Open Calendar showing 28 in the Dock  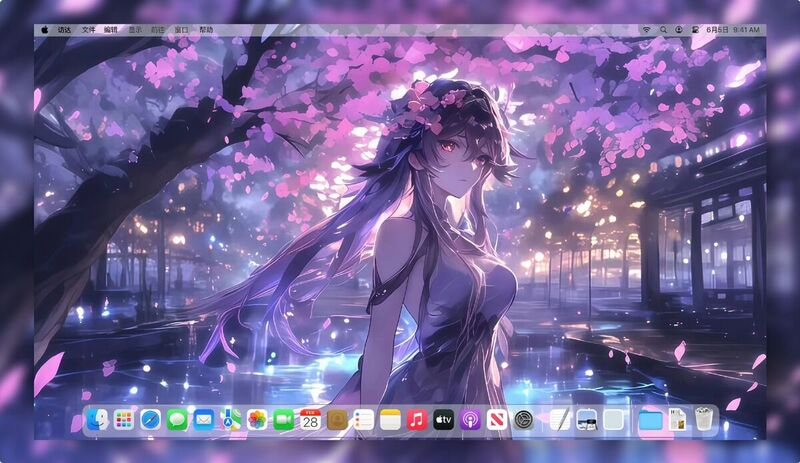(x=310, y=420)
